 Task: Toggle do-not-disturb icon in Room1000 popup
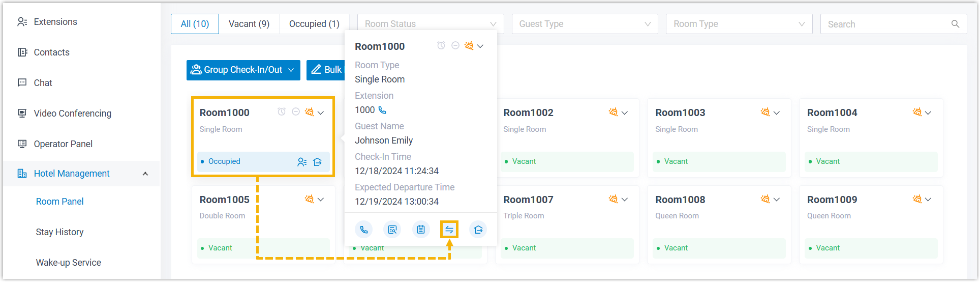click(455, 46)
